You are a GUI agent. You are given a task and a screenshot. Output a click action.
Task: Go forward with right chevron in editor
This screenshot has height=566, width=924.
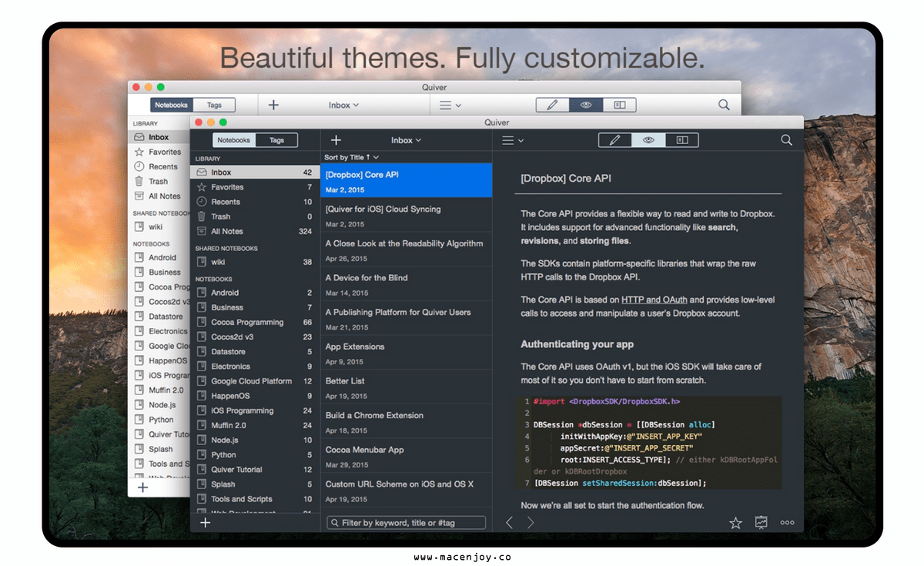[x=531, y=522]
